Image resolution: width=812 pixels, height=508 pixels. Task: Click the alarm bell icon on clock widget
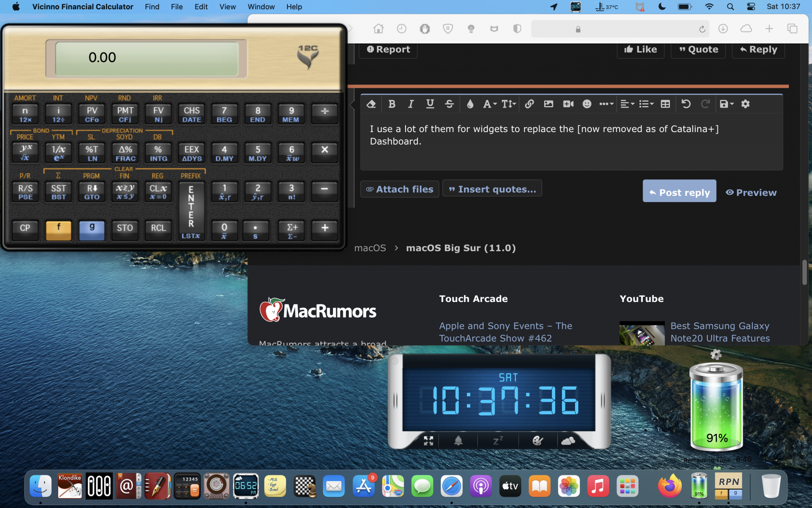pyautogui.click(x=458, y=441)
